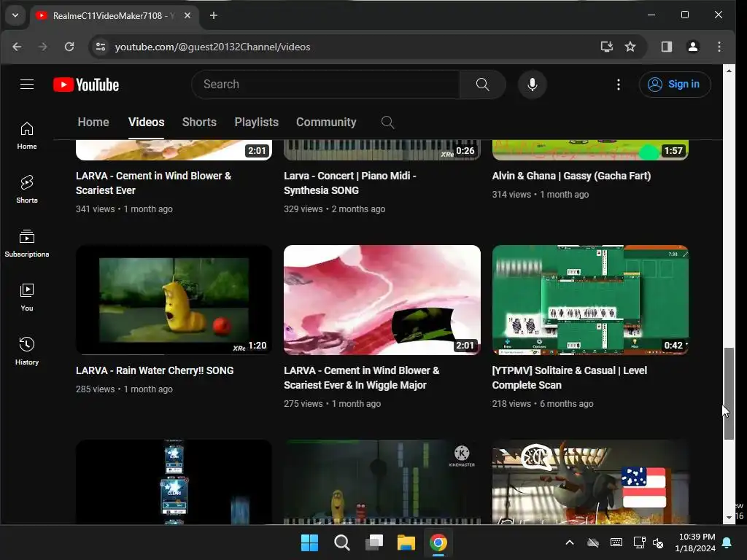Click the muted volume tray icon

pos(659,542)
